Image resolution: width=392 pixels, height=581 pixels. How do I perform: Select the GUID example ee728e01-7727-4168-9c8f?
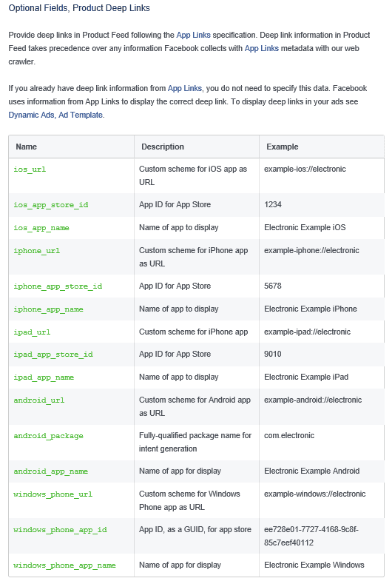click(x=311, y=536)
